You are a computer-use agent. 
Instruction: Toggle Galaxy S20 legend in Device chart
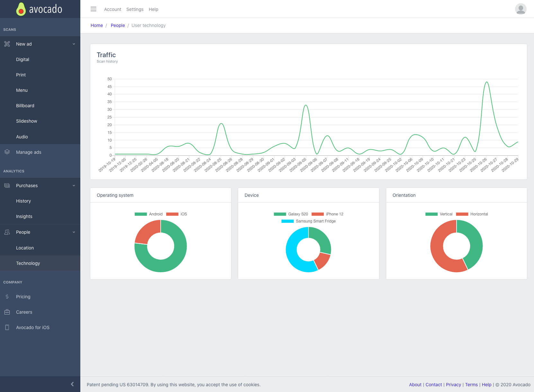pyautogui.click(x=291, y=214)
